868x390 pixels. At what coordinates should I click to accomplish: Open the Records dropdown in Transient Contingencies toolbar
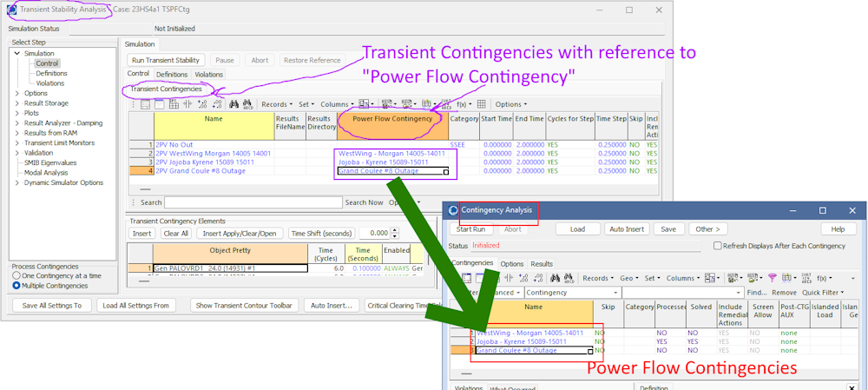tap(279, 104)
